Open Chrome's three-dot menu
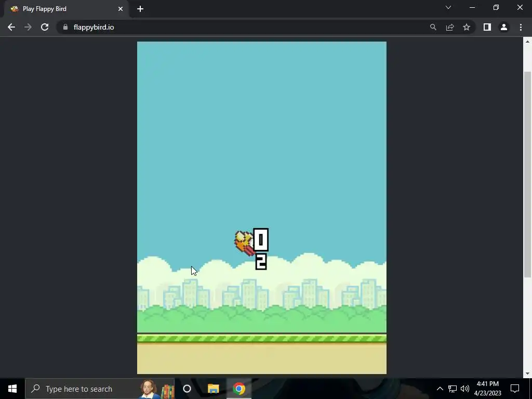532x399 pixels. (x=521, y=27)
